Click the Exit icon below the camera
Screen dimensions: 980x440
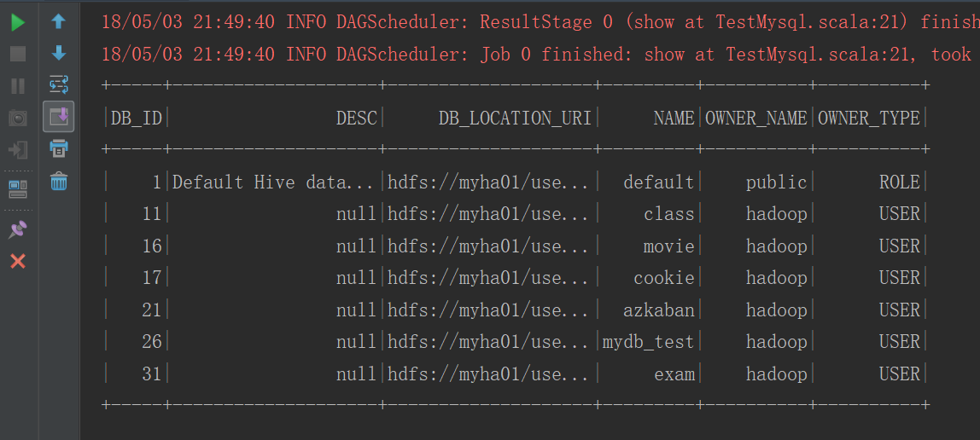click(18, 150)
